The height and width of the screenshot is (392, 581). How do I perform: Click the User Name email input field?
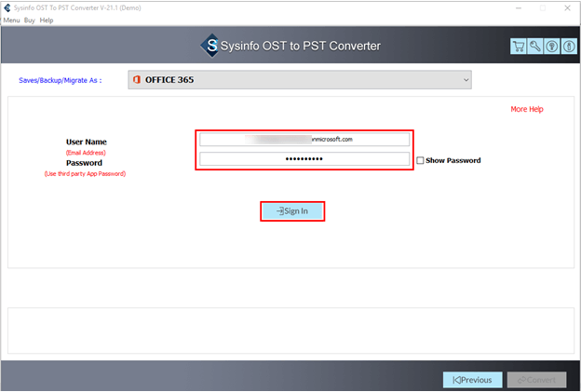click(304, 140)
